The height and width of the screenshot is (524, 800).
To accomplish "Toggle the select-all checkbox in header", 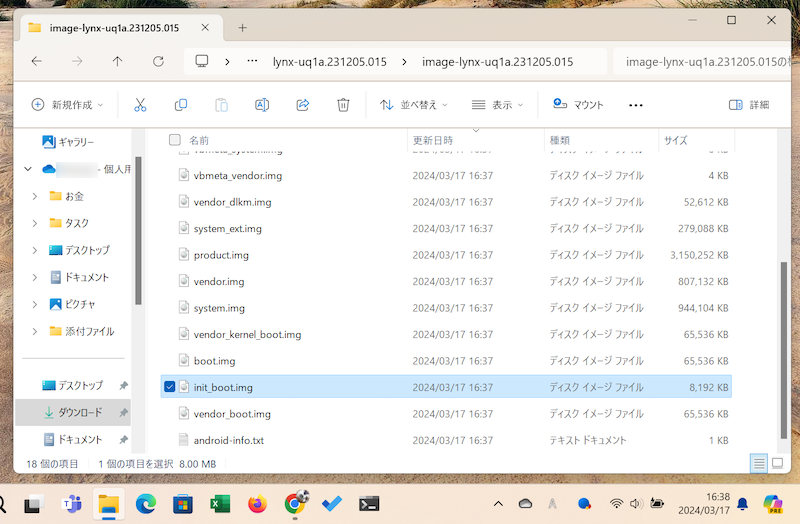I will coord(175,140).
